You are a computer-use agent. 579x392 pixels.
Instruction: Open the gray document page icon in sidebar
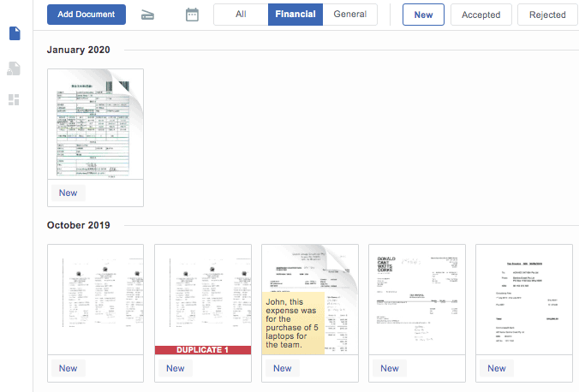15,68
